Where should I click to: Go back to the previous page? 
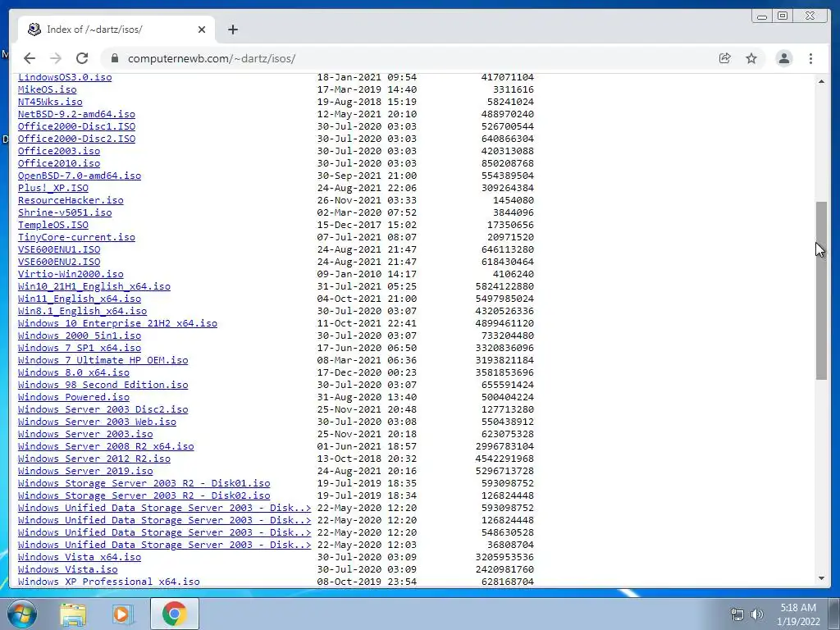[30, 58]
